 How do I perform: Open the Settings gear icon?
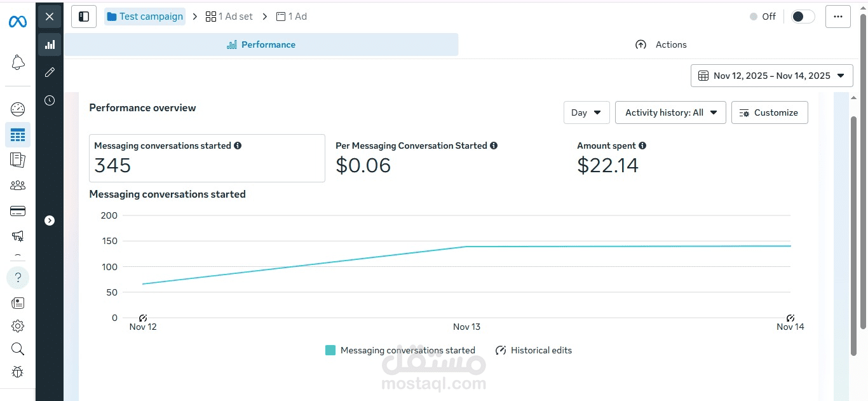tap(18, 326)
